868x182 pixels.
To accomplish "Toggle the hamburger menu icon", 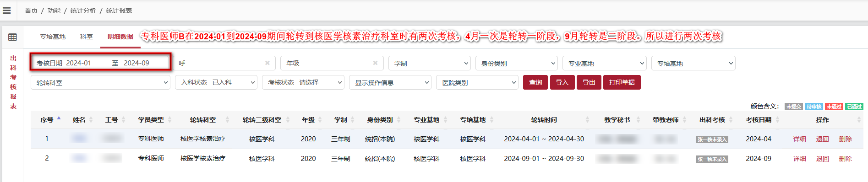I will pyautogui.click(x=7, y=11).
